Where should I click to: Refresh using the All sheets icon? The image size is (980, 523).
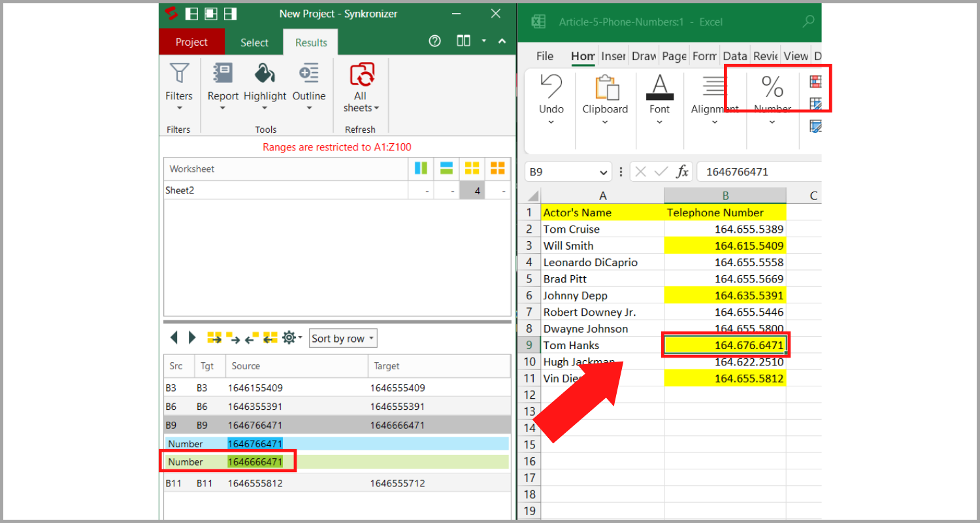coord(360,85)
